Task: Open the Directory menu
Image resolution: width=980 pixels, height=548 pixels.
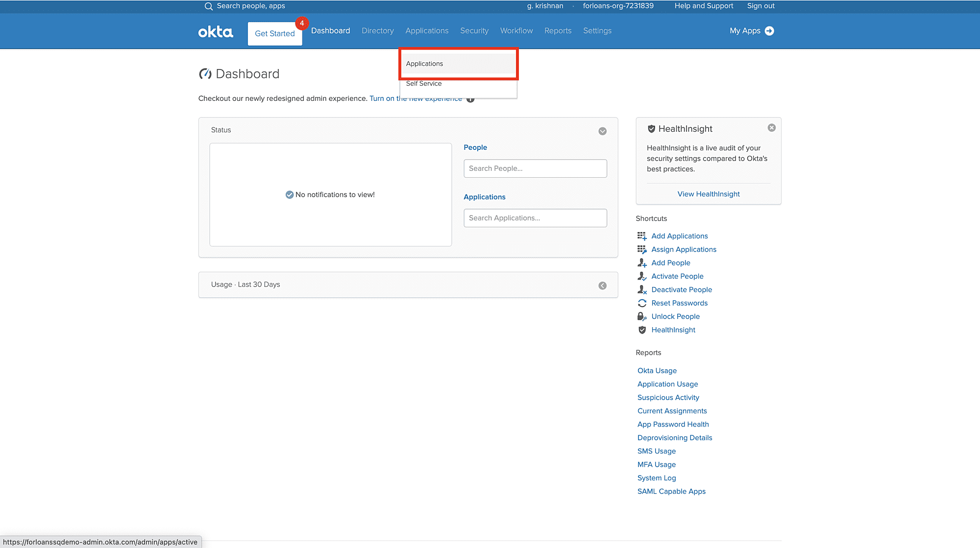Action: click(x=377, y=31)
